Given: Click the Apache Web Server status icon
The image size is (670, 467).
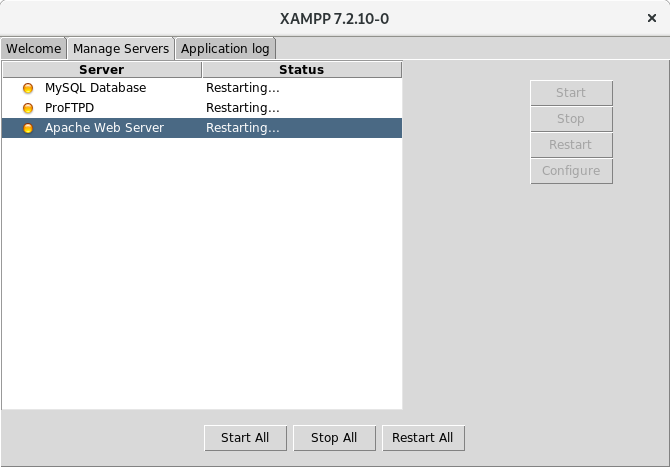Looking at the screenshot, I should point(28,128).
